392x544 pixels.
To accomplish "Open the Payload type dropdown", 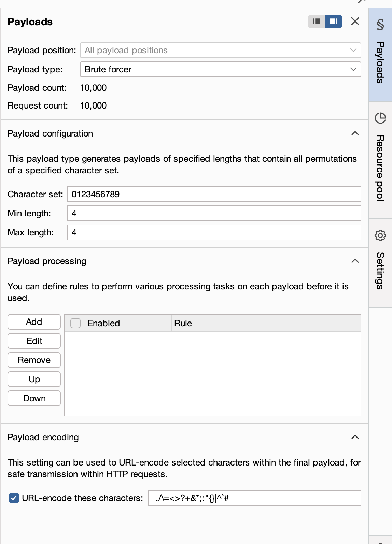I will [221, 69].
